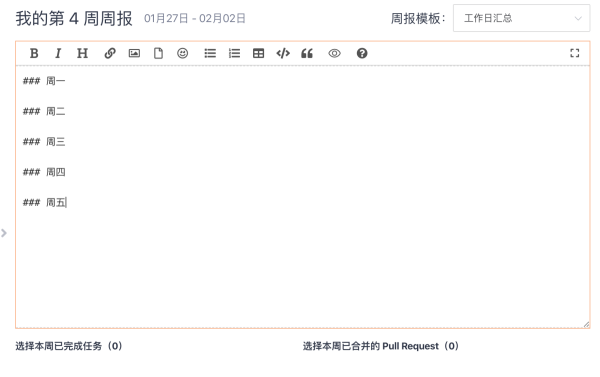Viewport: 600px width, 377px height.
Task: Toggle markdown preview with the eye icon
Action: point(334,53)
